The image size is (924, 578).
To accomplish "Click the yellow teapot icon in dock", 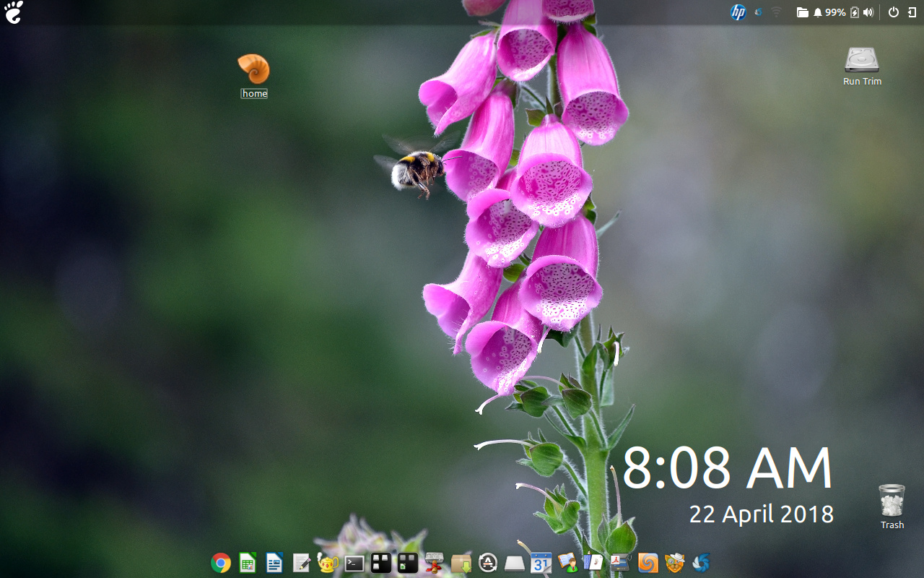I will tap(328, 563).
